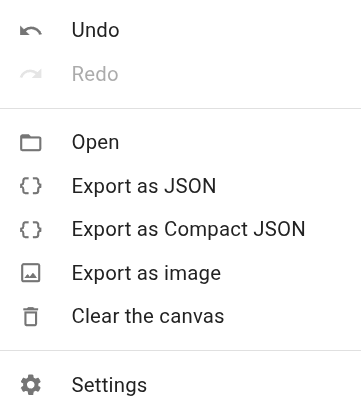Choose the Open menu entry

(x=180, y=142)
